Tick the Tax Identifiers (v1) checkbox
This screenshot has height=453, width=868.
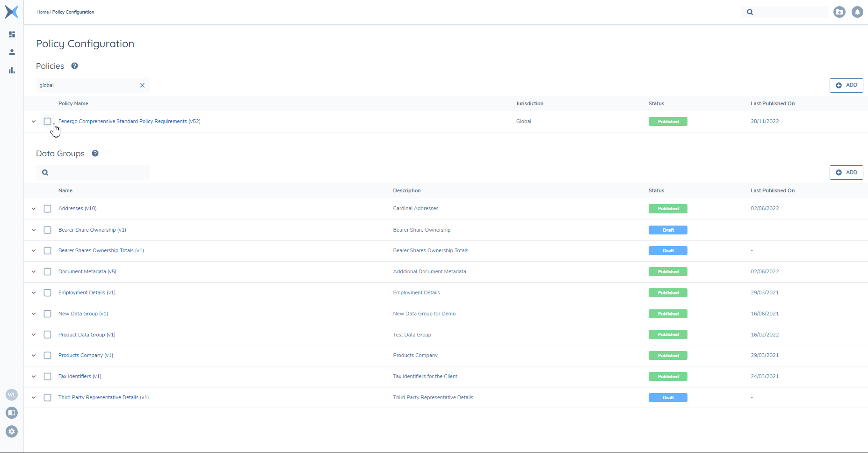click(47, 377)
